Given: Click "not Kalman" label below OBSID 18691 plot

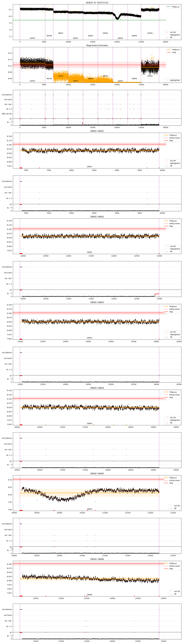Looking at the screenshot, I should click(x=7, y=181).
